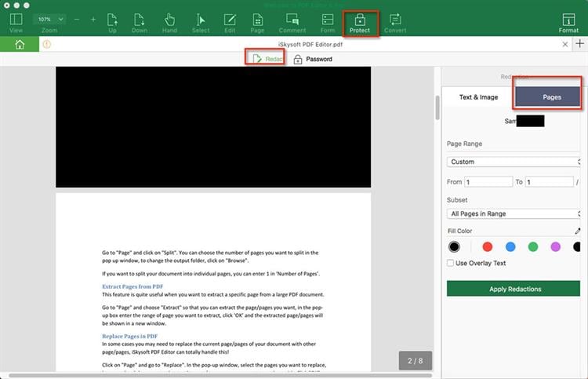
Task: Go to the Home screen
Action: tap(20, 44)
